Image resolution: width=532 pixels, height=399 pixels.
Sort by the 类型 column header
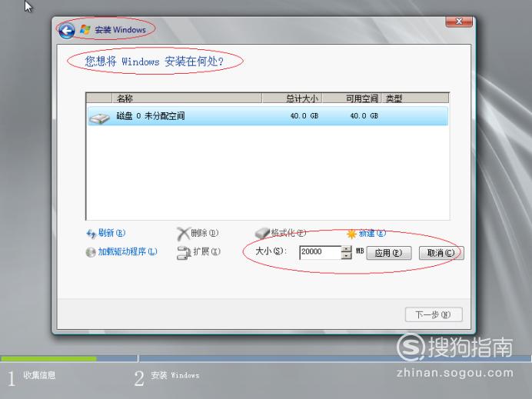[415, 98]
